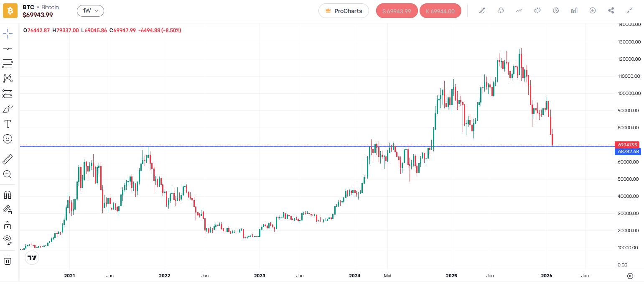Viewport: 644px width, 284px height.
Task: Click the buy button K 69944.00
Action: coord(440,11)
